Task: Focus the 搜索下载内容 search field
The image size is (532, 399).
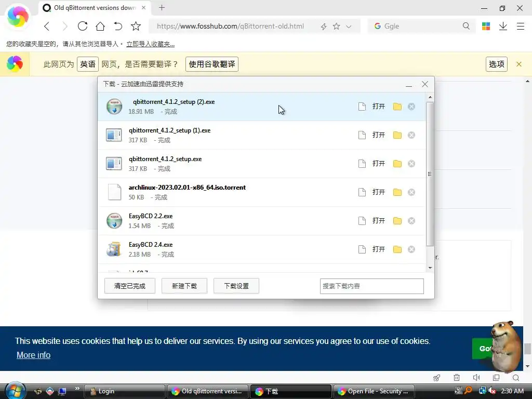Action: click(x=371, y=286)
